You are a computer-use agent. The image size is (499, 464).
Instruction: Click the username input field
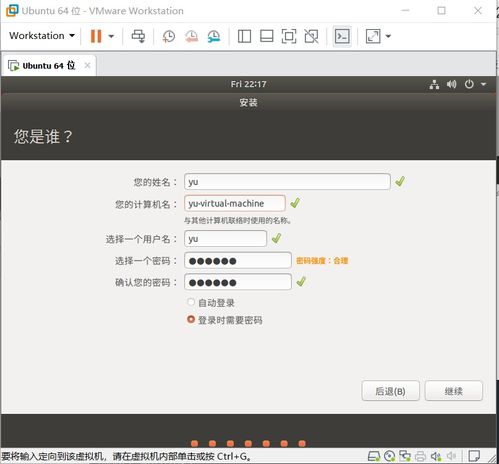225,239
